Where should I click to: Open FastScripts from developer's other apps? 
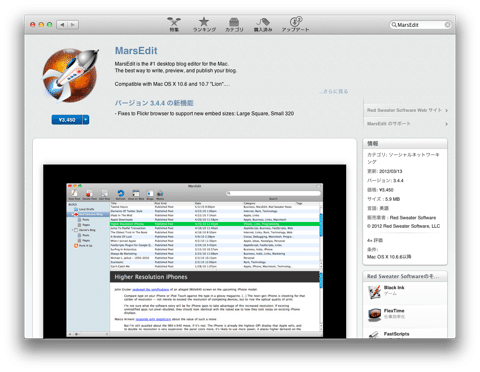click(396, 334)
